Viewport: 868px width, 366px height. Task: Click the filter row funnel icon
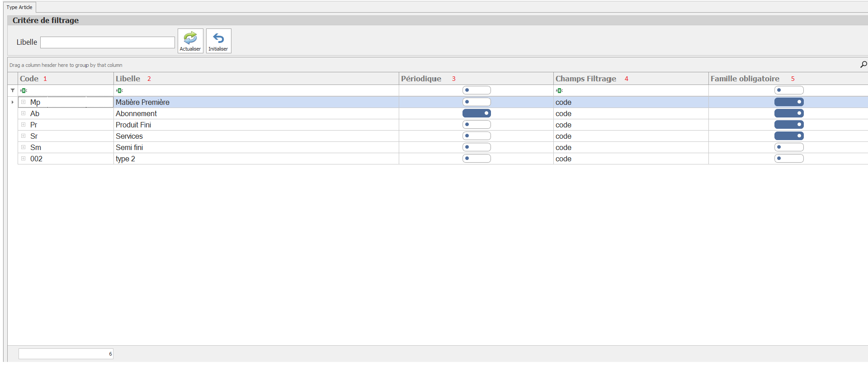pos(13,90)
